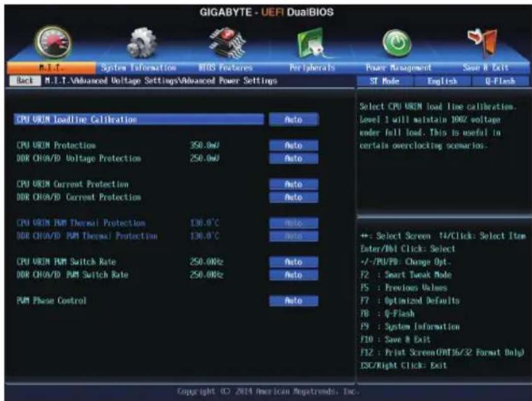Click the green Power Management power icon

click(397, 43)
